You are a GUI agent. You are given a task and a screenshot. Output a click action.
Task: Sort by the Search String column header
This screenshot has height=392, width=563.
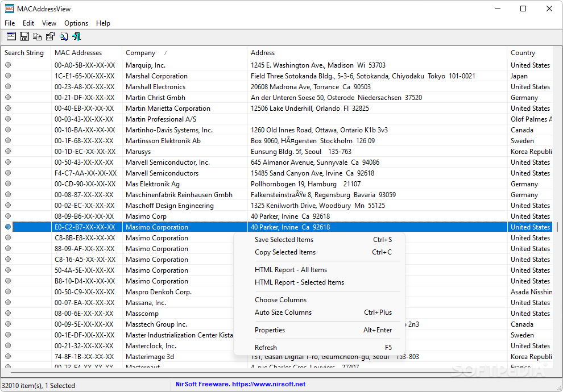26,53
